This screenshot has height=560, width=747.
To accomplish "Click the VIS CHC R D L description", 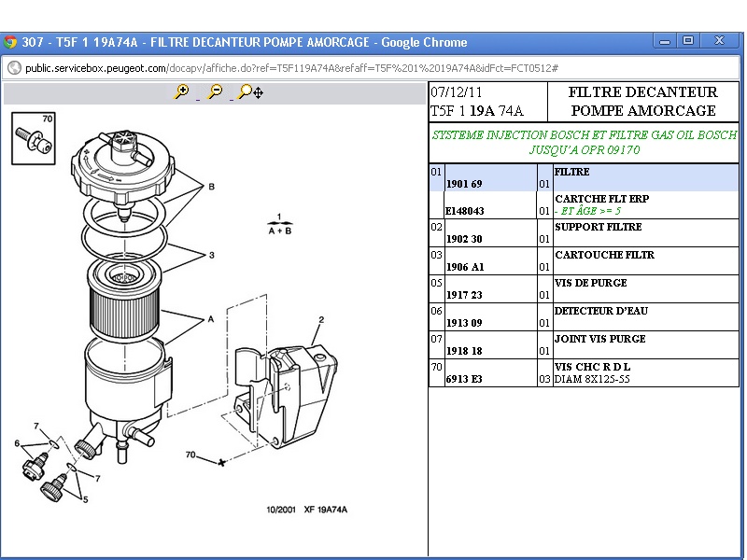I will [x=593, y=367].
